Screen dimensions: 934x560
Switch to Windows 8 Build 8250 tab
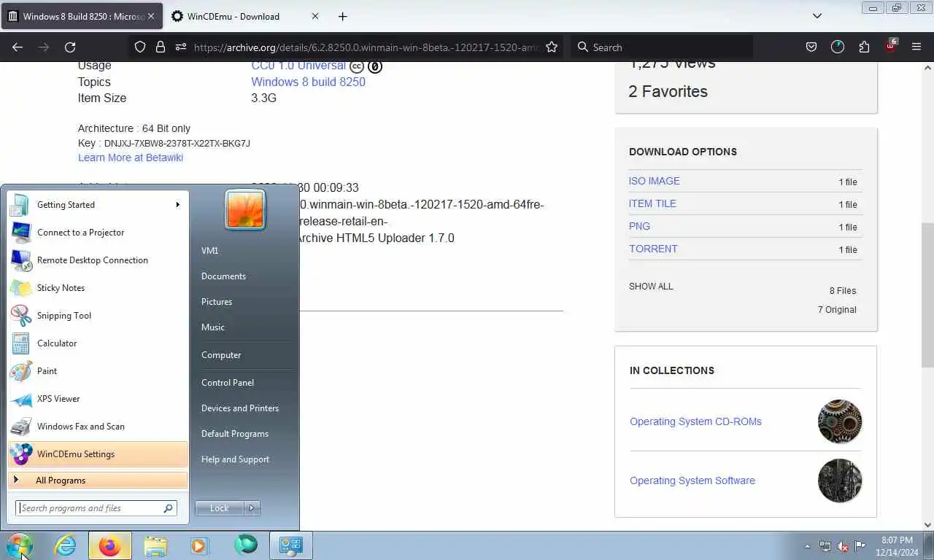(82, 16)
